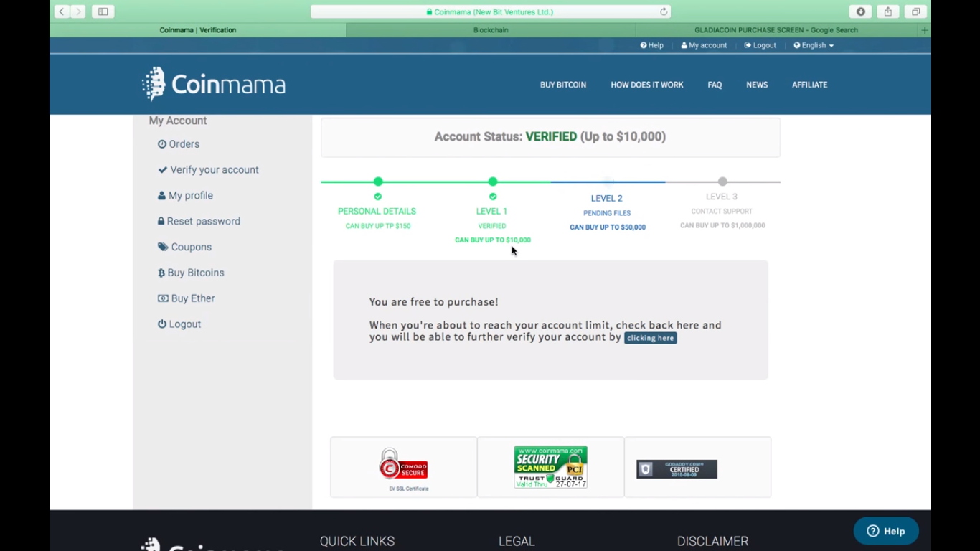980x551 pixels.
Task: Open Safari downloads icon
Action: (x=860, y=11)
